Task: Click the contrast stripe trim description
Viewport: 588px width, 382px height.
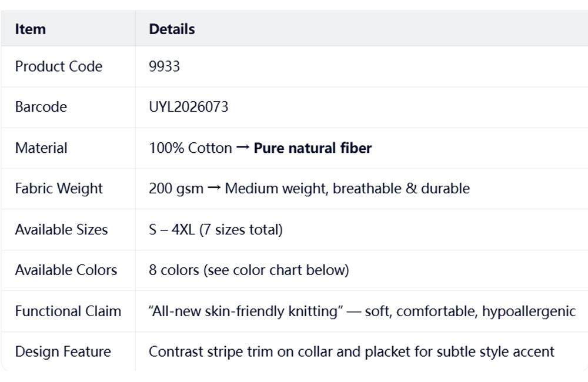Action: [352, 352]
